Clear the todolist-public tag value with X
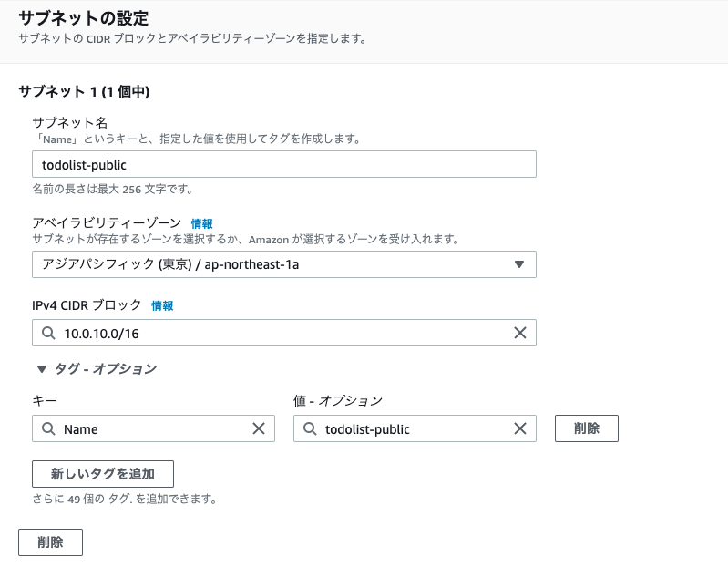The height and width of the screenshot is (567, 728). pyautogui.click(x=520, y=428)
